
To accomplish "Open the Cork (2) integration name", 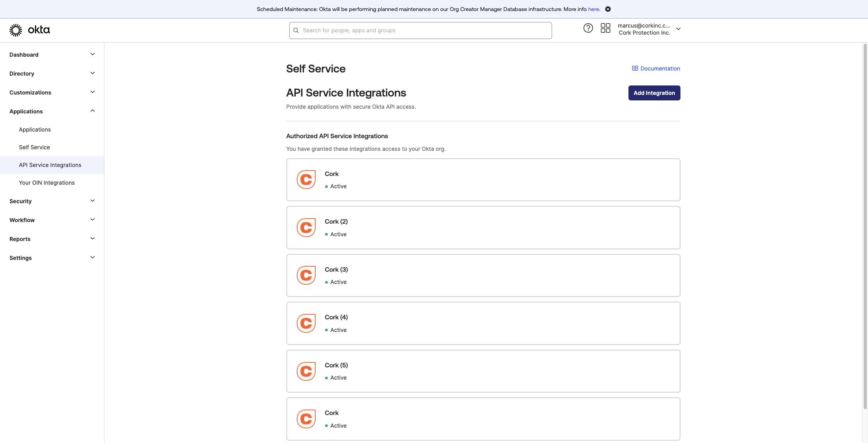I will click(x=336, y=222).
